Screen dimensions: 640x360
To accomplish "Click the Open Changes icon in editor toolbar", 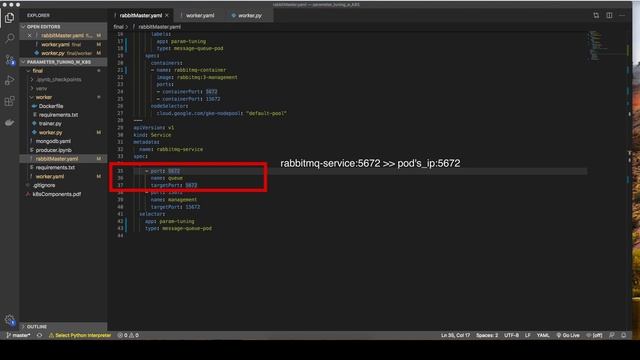I will [x=596, y=16].
